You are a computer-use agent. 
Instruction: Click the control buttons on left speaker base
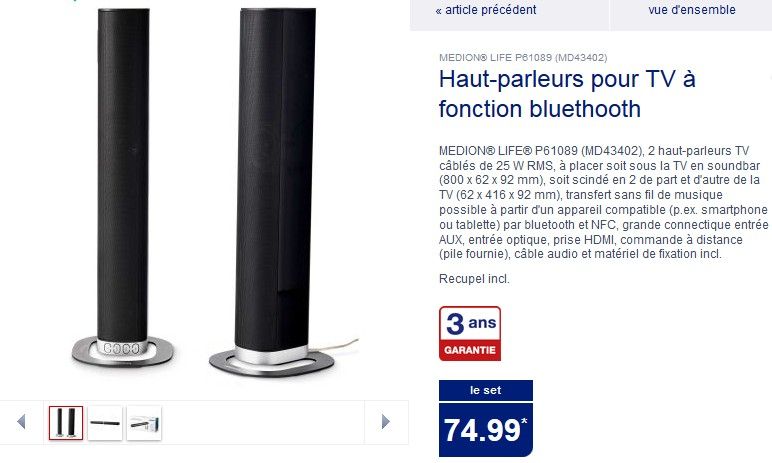pos(122,348)
